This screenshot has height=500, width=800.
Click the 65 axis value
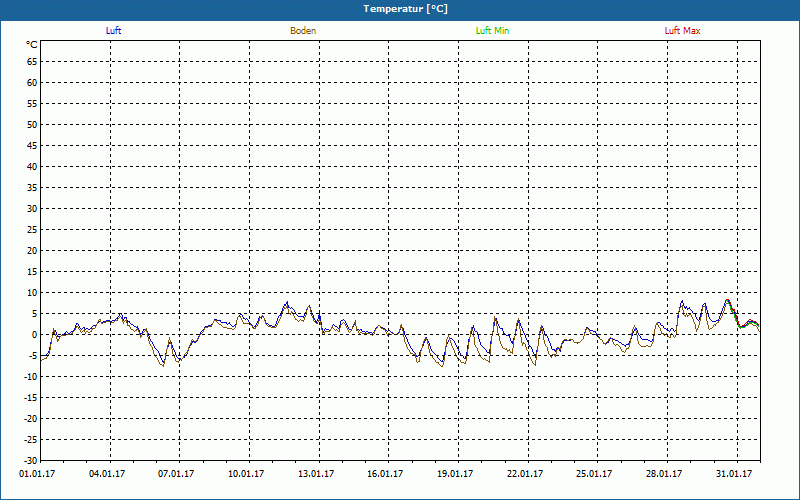(32, 62)
